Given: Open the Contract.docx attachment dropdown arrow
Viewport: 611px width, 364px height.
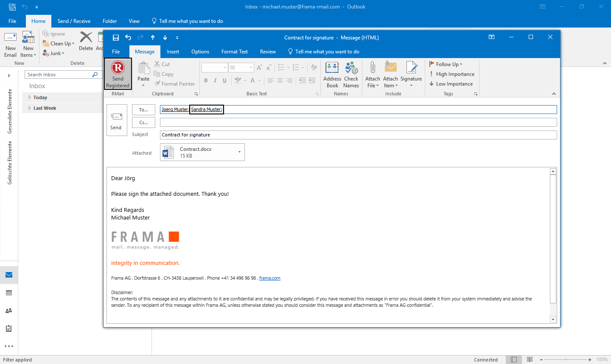Looking at the screenshot, I should click(240, 152).
